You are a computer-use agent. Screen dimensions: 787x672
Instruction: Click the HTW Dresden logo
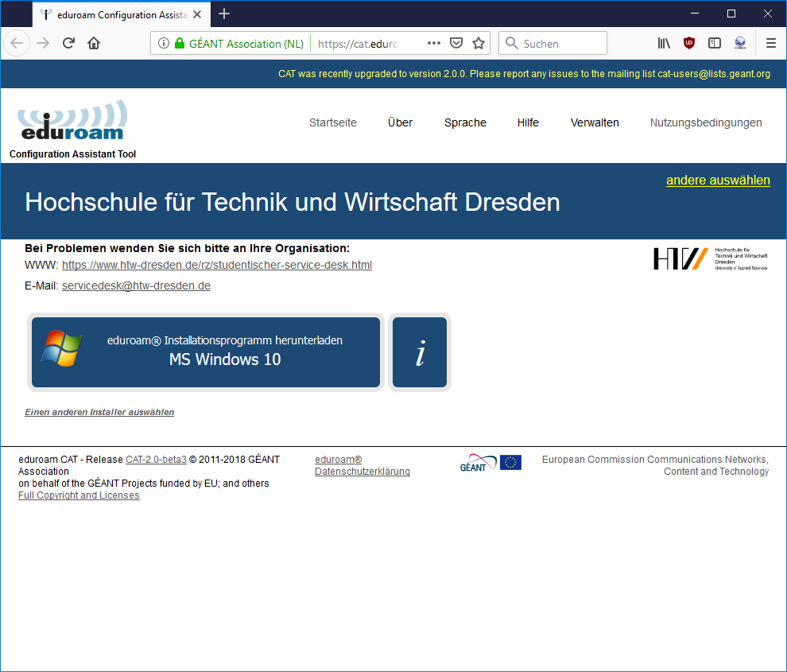click(x=710, y=258)
